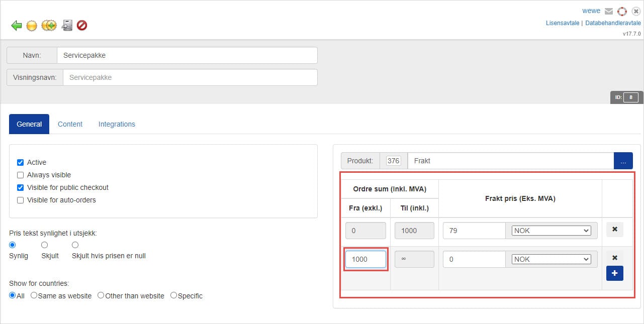Uncheck the Active checkbox
The image size is (644, 324).
tap(21, 162)
